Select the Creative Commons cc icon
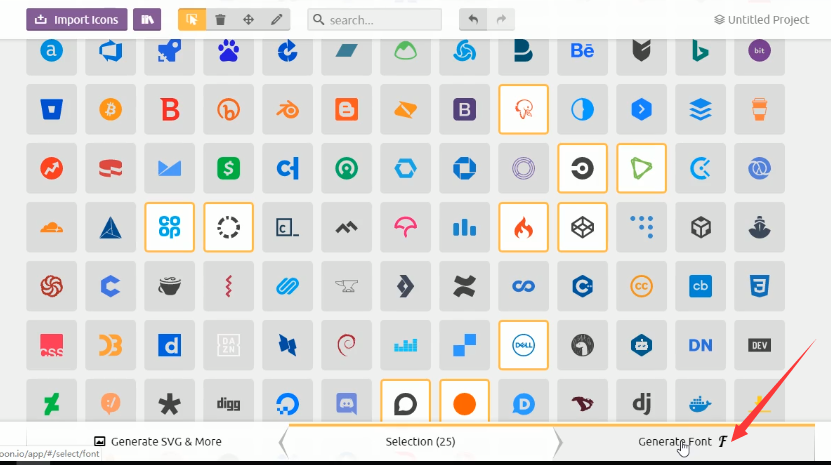This screenshot has height=465, width=831. click(x=641, y=286)
